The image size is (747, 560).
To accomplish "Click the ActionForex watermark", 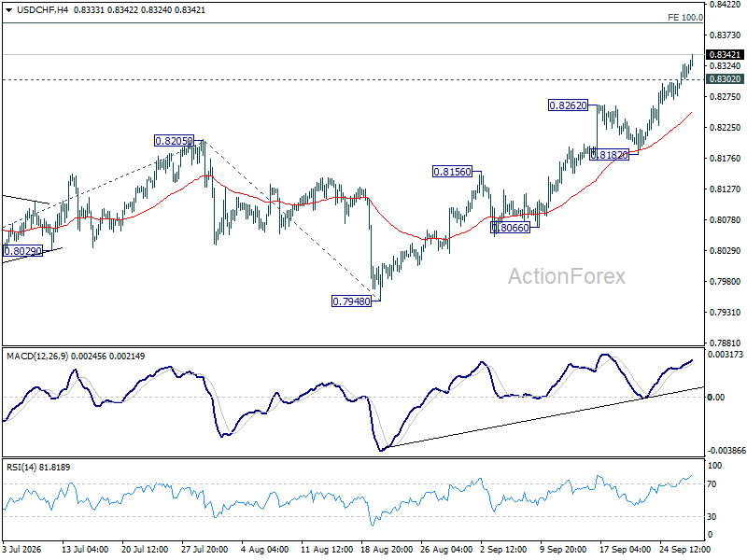I will click(x=567, y=276).
